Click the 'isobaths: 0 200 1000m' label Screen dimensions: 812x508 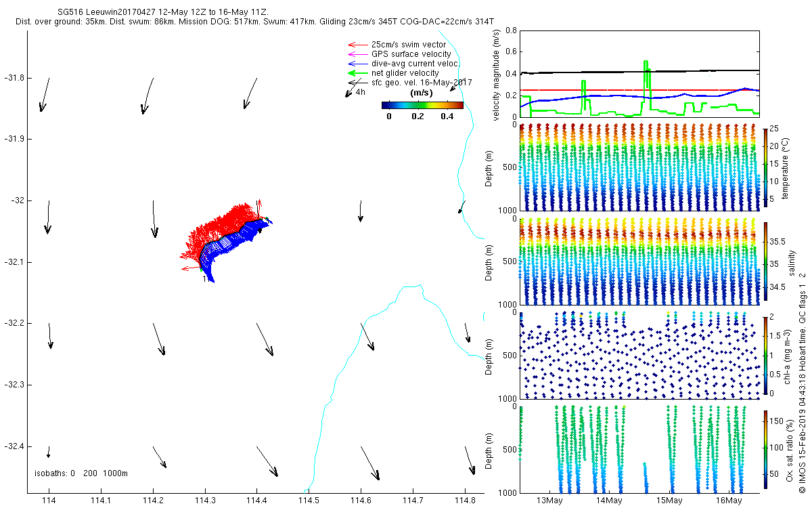(81, 473)
